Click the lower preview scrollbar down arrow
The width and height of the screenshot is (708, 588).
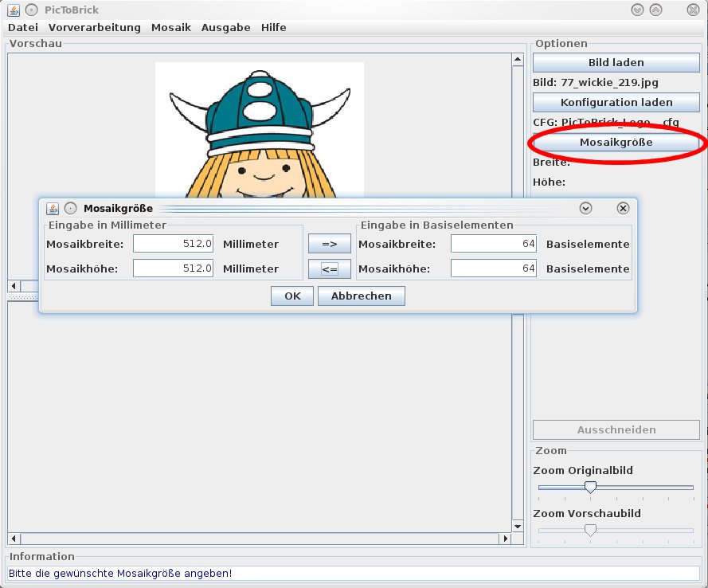coord(518,527)
